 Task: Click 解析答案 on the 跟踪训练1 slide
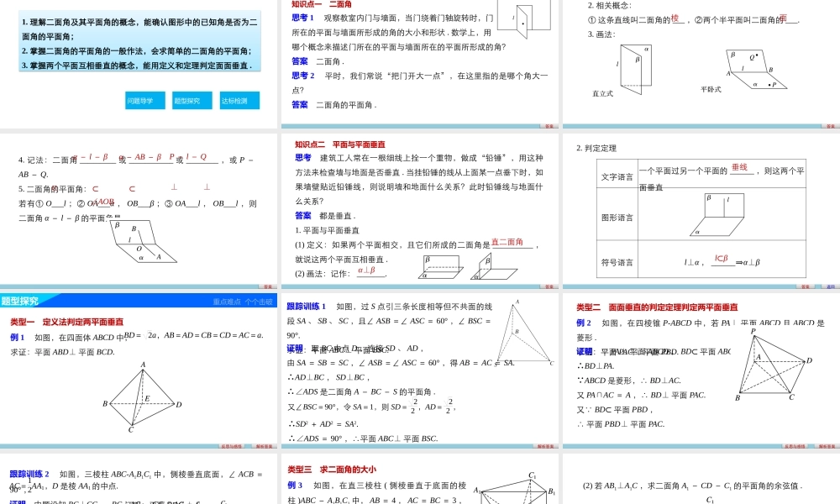pos(545,444)
